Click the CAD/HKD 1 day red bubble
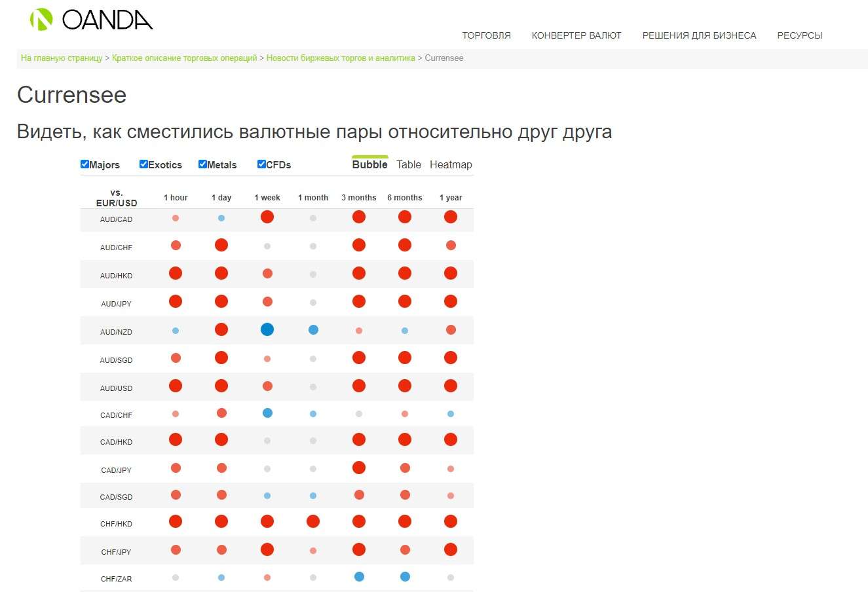The image size is (868, 592). 221,439
